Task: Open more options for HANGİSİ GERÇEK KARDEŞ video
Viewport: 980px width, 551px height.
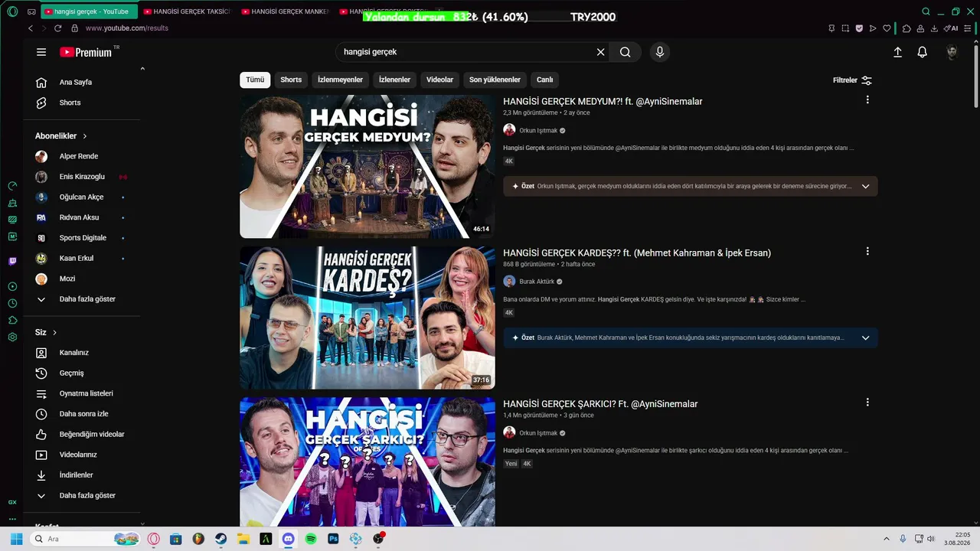Action: click(867, 251)
